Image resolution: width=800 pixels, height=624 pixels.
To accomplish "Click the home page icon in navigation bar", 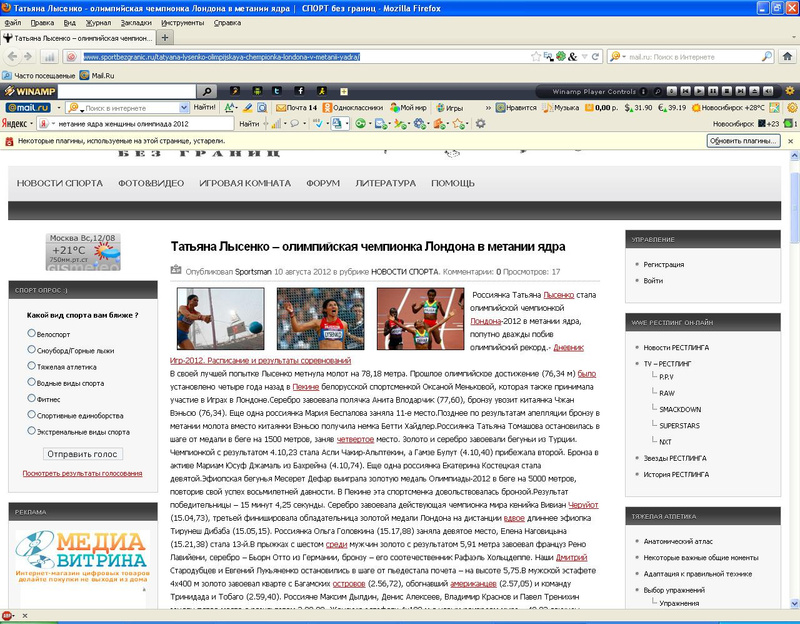I will (x=787, y=57).
